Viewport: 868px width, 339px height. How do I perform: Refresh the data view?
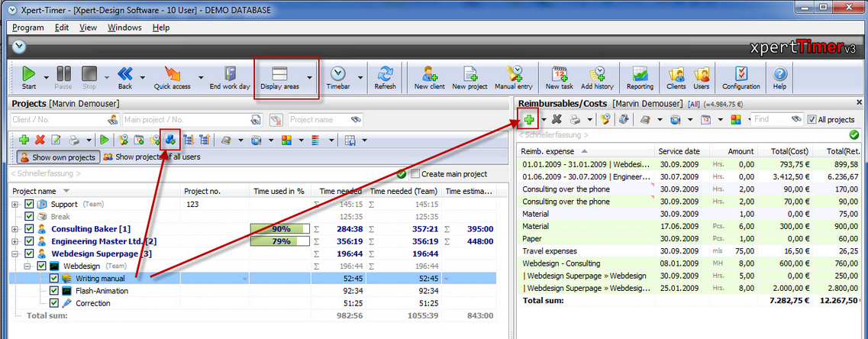pyautogui.click(x=386, y=78)
